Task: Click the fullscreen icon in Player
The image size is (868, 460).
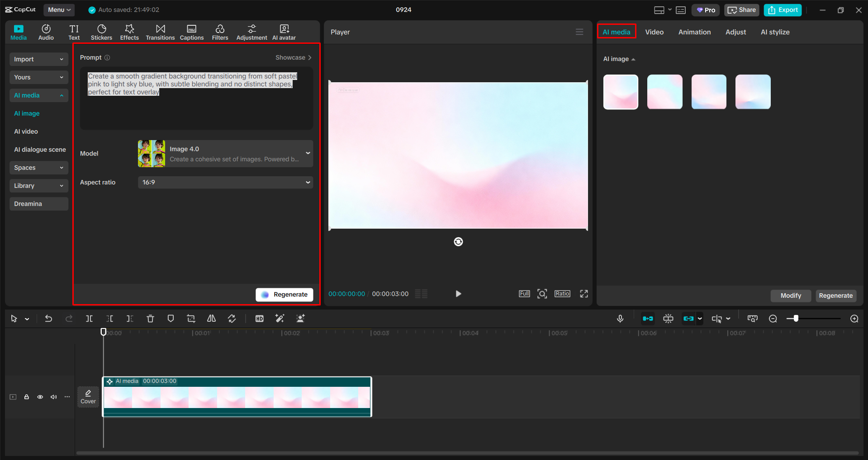Action: pyautogui.click(x=584, y=294)
